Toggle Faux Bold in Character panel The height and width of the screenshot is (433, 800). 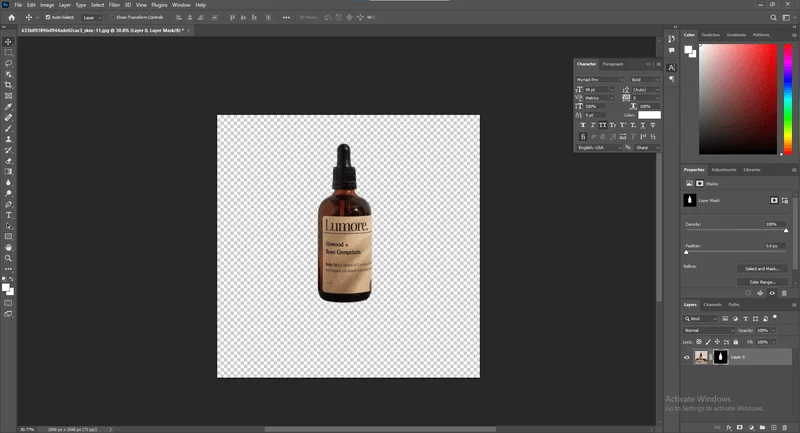[x=583, y=125]
